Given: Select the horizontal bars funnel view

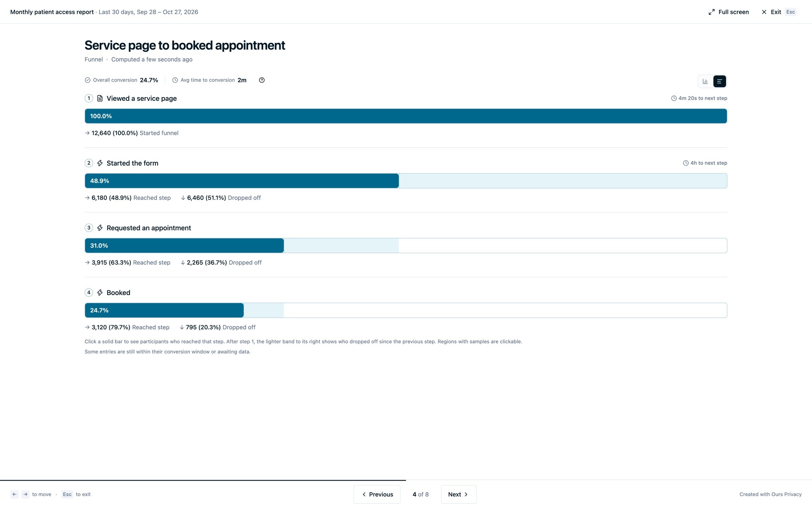Looking at the screenshot, I should coord(720,81).
